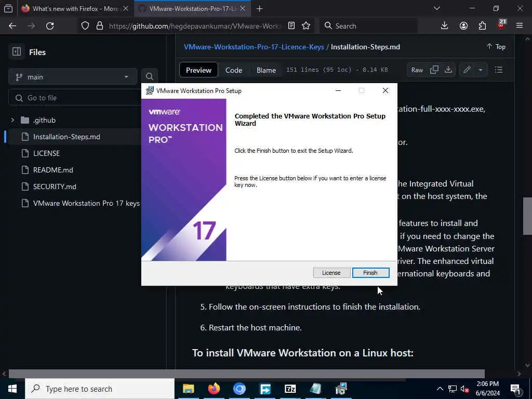The height and width of the screenshot is (399, 532).
Task: Open the LICENSE file
Action: point(46,153)
